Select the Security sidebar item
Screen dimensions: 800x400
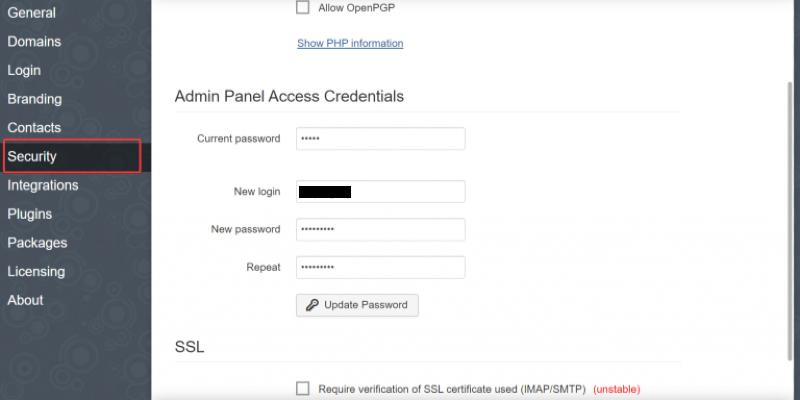(x=32, y=157)
